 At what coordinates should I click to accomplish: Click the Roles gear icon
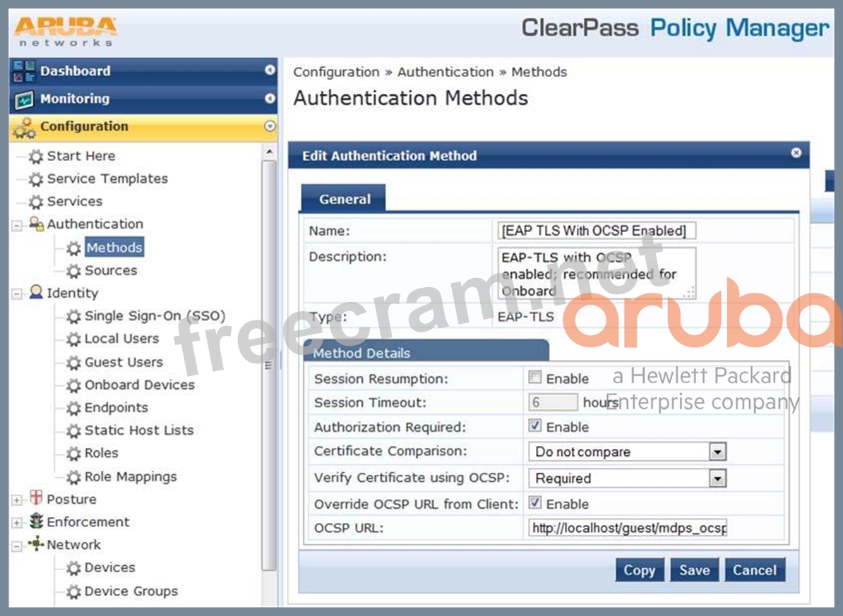click(x=73, y=454)
